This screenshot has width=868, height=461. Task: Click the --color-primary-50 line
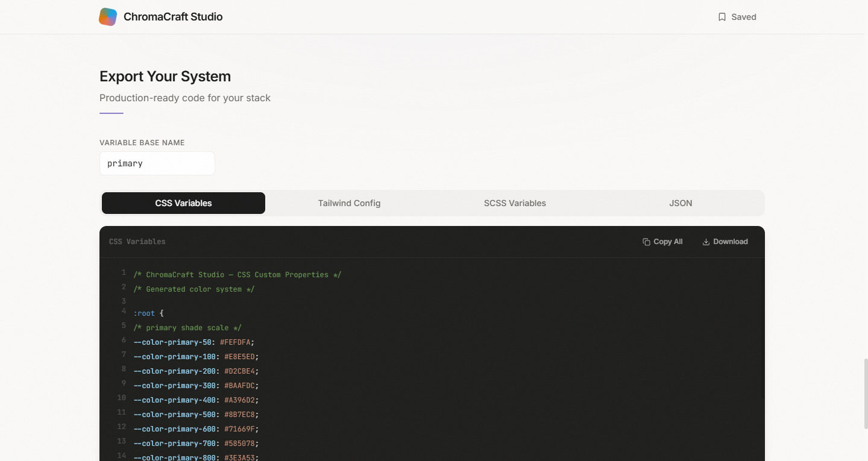[194, 342]
